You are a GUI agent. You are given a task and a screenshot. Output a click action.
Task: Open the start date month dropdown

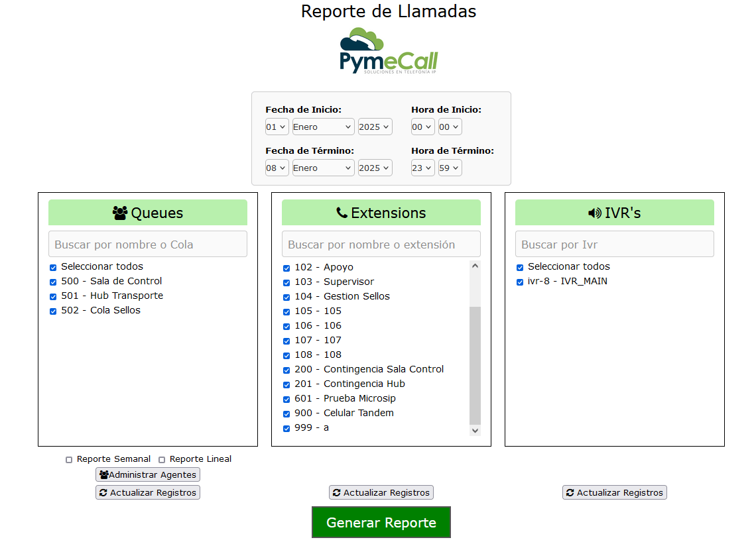pos(323,127)
